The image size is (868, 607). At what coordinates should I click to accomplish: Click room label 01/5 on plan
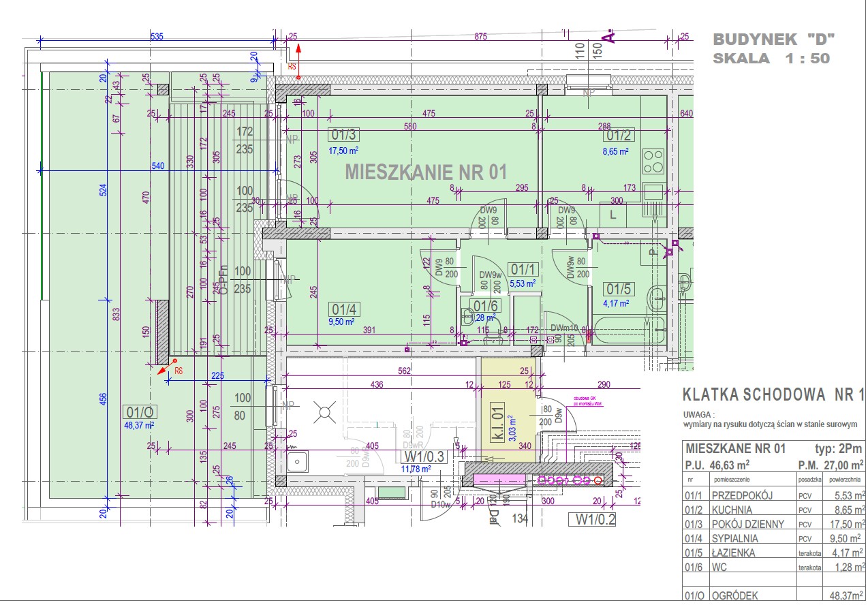tap(620, 289)
